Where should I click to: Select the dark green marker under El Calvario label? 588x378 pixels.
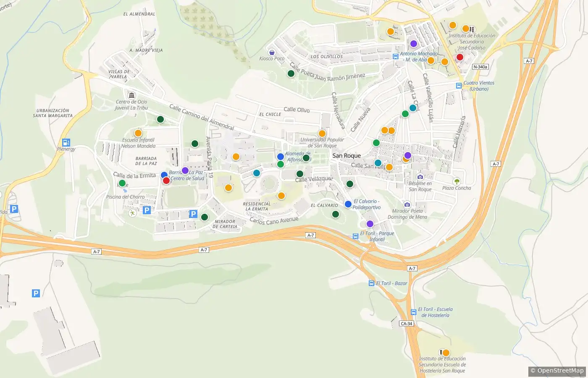click(x=336, y=214)
